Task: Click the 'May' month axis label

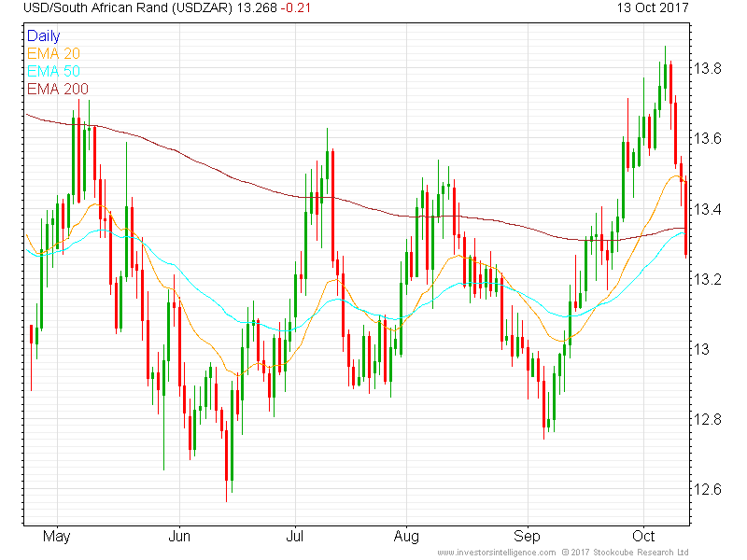Action: tap(57, 537)
